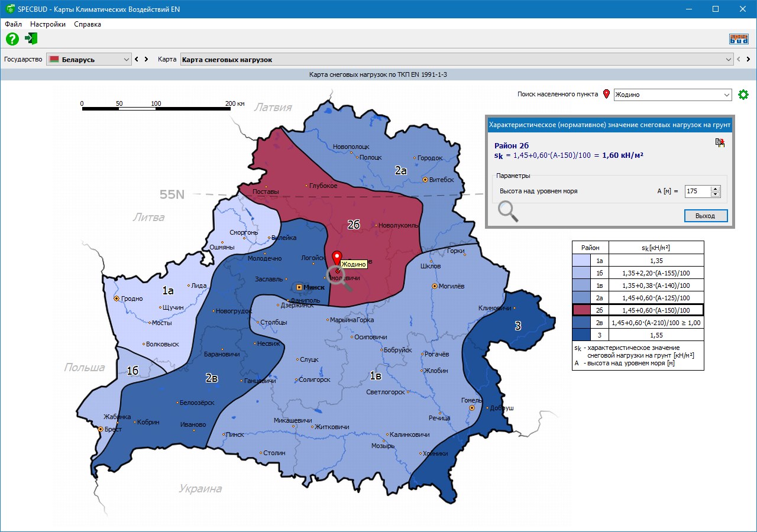Viewport: 757px width, 532px height.
Task: Click the SPECBUD logo in the toolbar
Action: (x=739, y=39)
